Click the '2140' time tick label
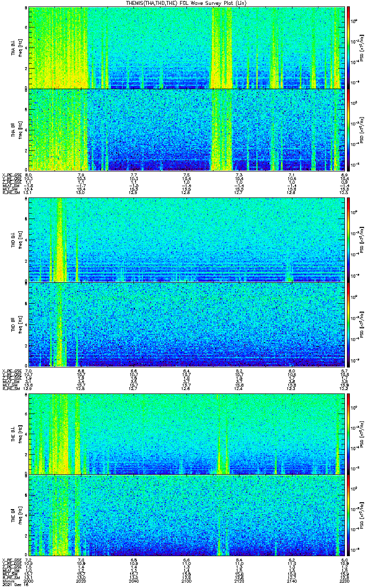This screenshot has height=588, width=368. tap(291, 581)
